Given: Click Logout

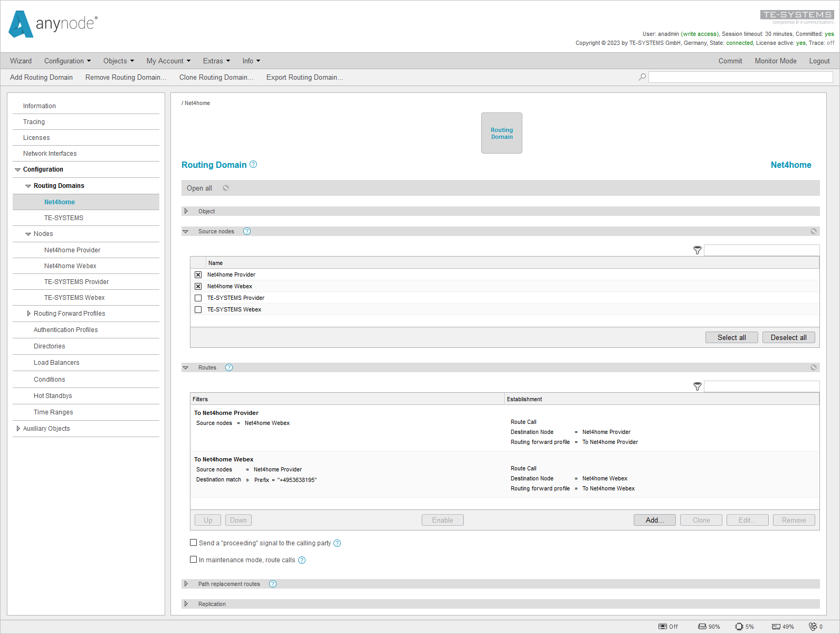Looking at the screenshot, I should (x=819, y=61).
